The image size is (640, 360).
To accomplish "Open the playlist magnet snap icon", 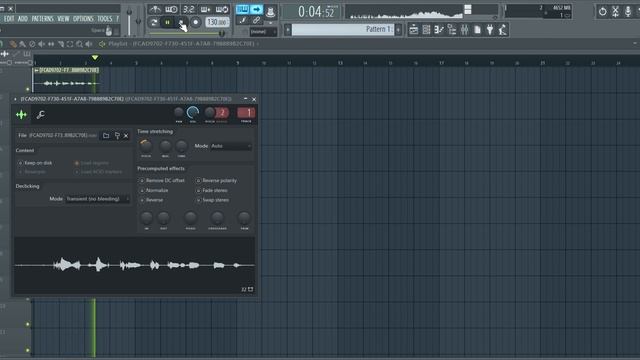I will (2, 44).
